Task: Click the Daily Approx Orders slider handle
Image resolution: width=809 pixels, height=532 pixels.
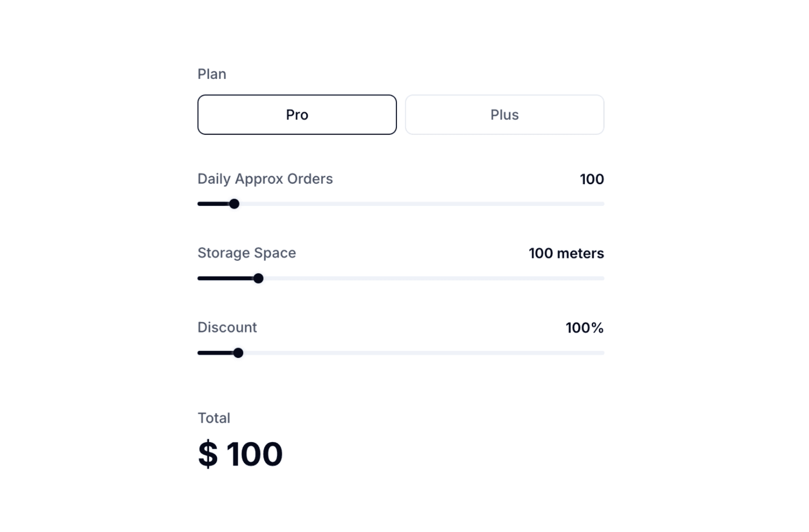Action: (235, 204)
